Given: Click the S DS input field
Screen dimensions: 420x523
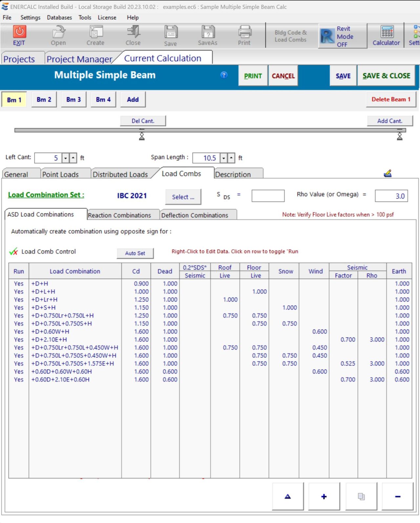Looking at the screenshot, I should tap(268, 196).
